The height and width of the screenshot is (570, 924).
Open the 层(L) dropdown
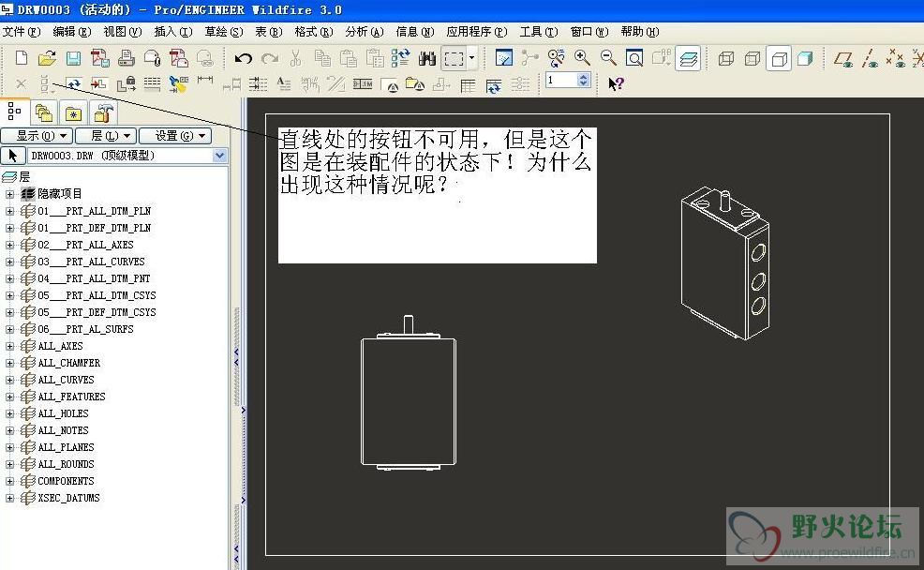(106, 136)
